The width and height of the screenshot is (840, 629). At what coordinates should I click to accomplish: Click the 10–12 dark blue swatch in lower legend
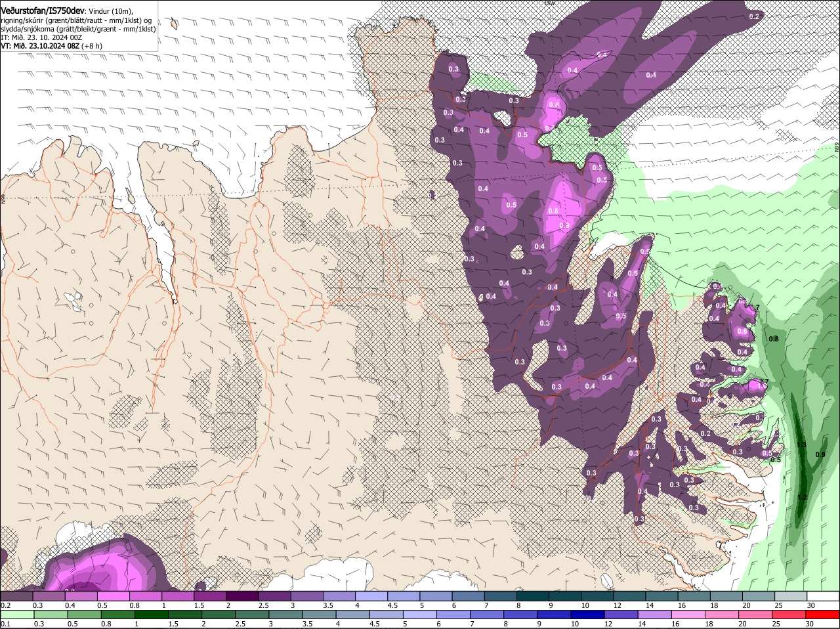[x=588, y=615]
